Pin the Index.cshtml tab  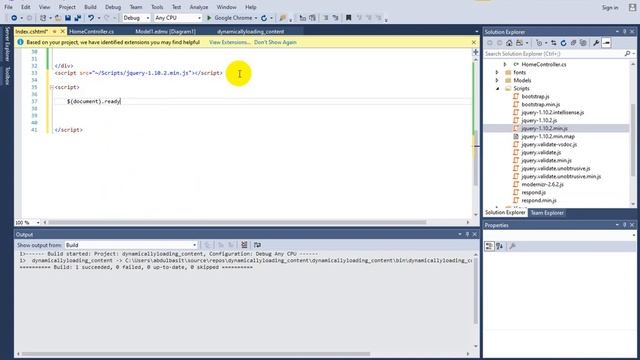[54, 31]
